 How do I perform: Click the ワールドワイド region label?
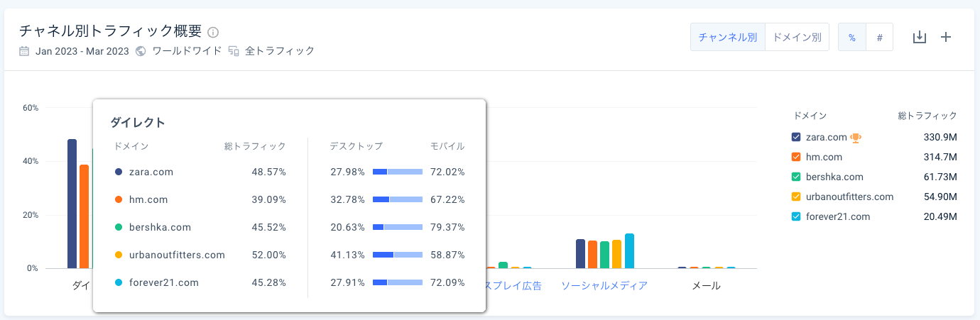pyautogui.click(x=186, y=51)
